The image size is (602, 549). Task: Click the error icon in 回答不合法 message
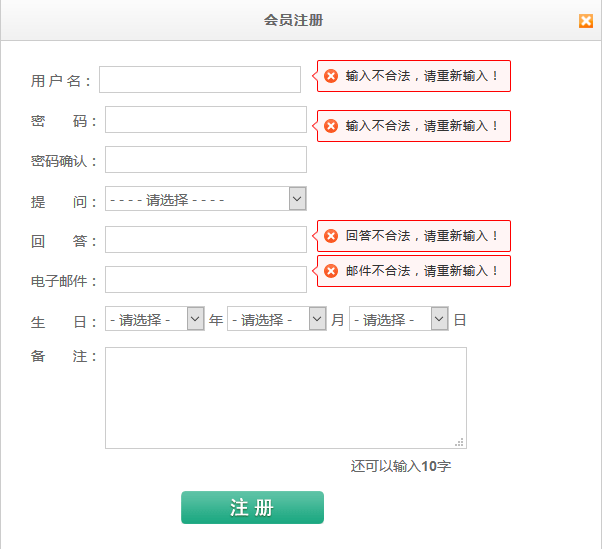[x=331, y=236]
